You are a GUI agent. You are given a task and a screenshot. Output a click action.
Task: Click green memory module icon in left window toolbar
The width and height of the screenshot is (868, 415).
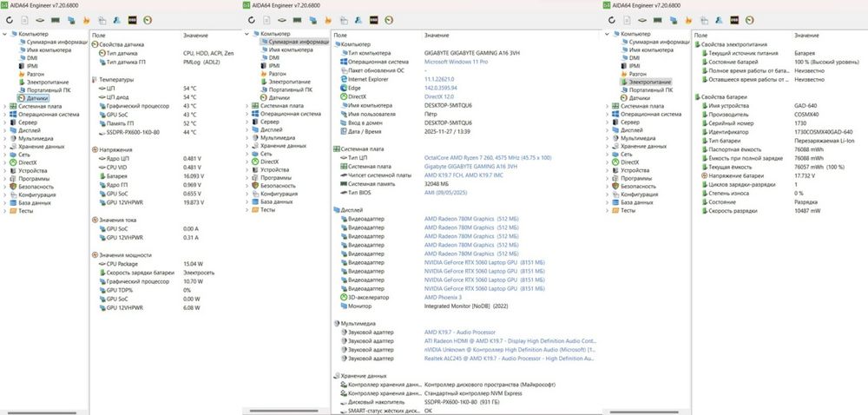[x=56, y=20]
